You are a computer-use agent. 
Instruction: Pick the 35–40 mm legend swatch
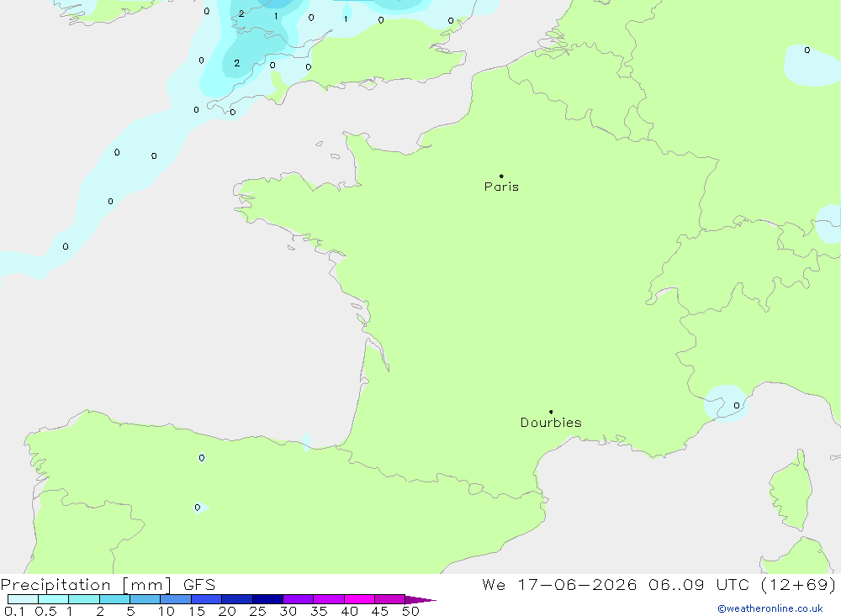[x=329, y=599]
